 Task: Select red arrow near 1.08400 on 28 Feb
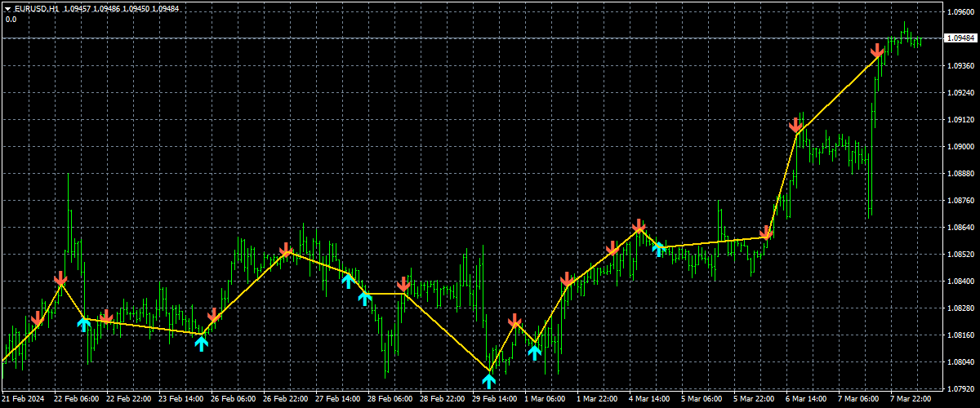(x=403, y=284)
